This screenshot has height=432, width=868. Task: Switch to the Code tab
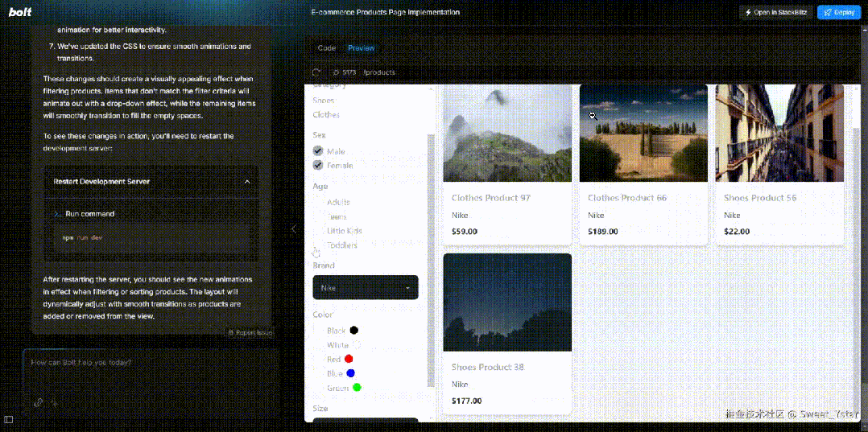(x=327, y=48)
